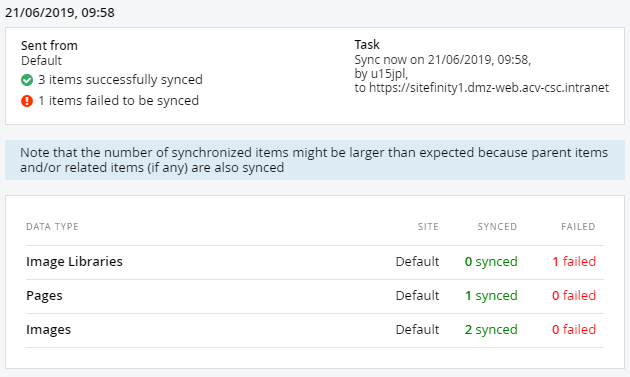Select the Image Libraries data type row label
The height and width of the screenshot is (377, 630).
point(74,262)
